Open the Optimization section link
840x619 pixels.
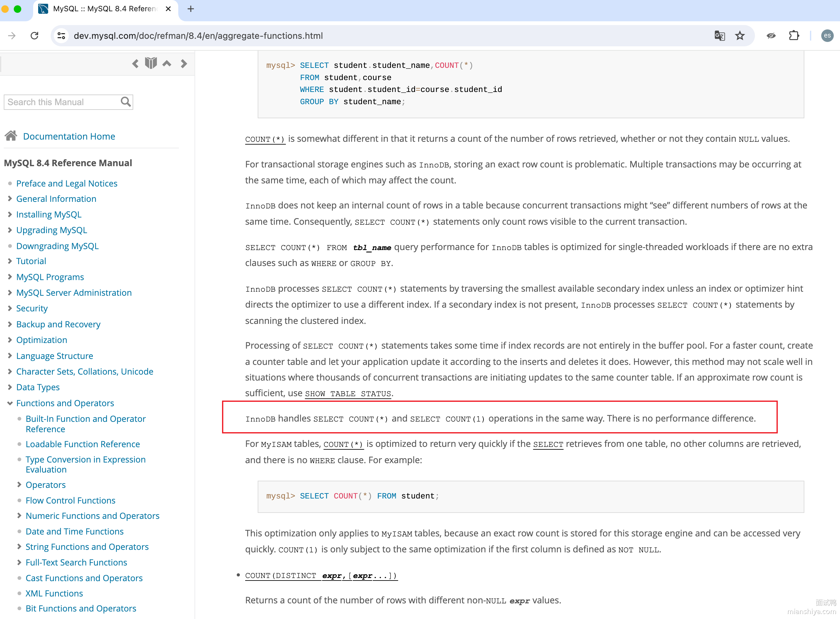[42, 340]
